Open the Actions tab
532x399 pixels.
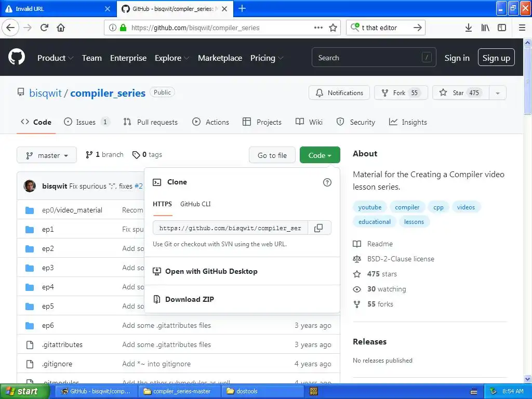pyautogui.click(x=211, y=122)
